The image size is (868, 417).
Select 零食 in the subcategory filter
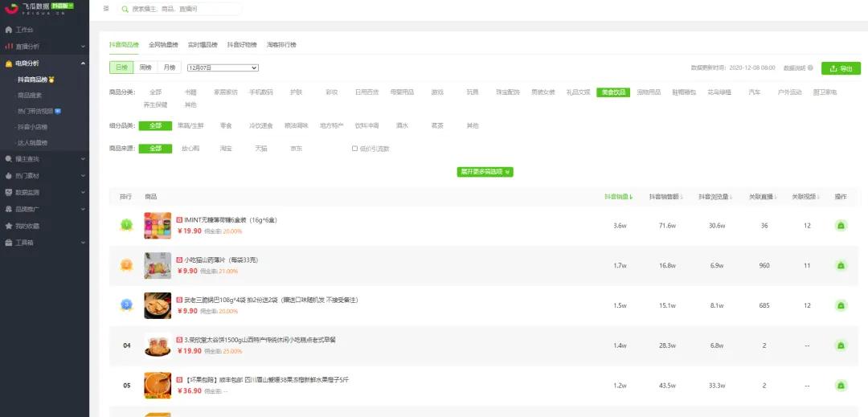click(x=226, y=125)
